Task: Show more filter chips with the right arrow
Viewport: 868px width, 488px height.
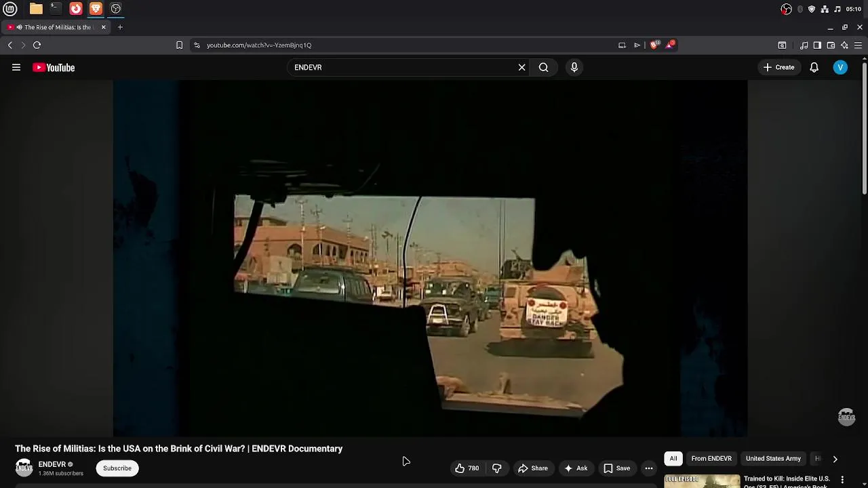Action: [x=835, y=459]
